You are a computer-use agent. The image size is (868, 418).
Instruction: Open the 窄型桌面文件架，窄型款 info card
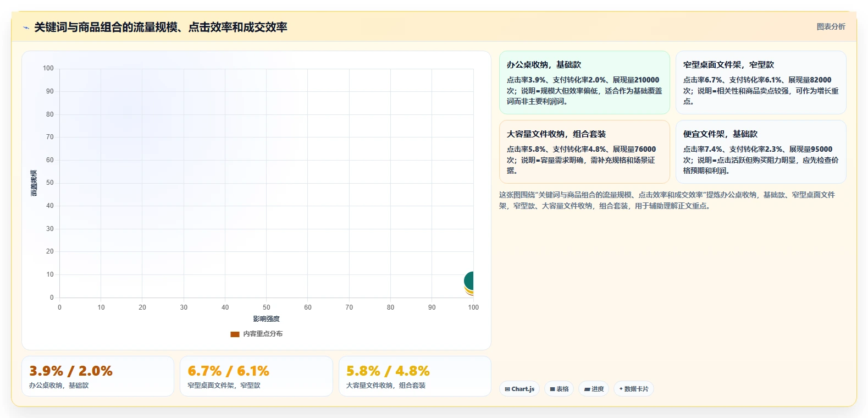[761, 82]
